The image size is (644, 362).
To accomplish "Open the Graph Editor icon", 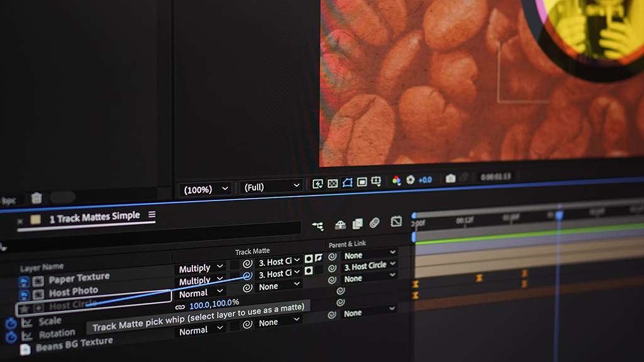I will pos(396,221).
